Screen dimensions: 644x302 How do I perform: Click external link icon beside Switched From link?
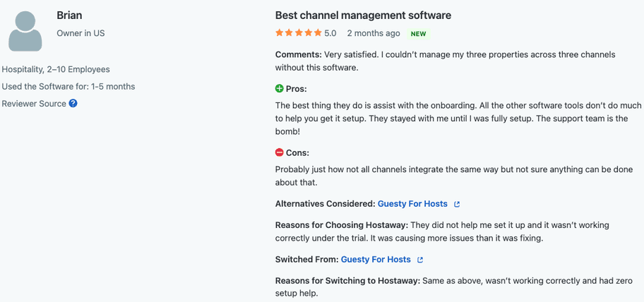point(420,260)
